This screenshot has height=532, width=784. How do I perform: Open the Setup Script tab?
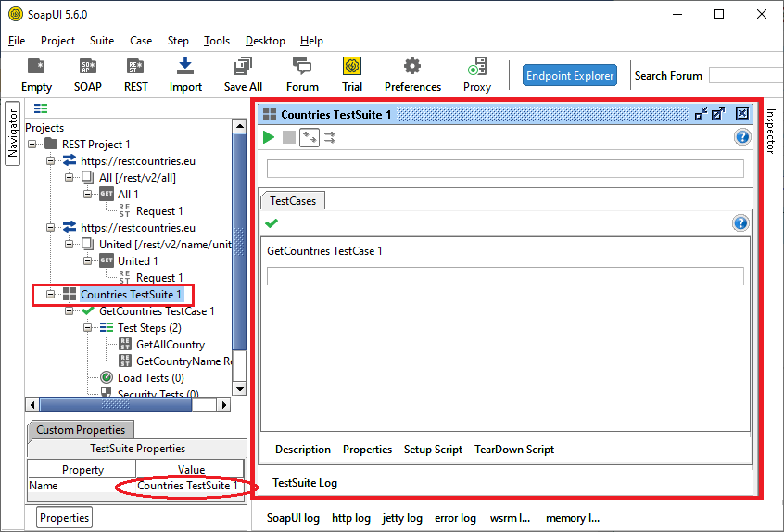click(433, 450)
